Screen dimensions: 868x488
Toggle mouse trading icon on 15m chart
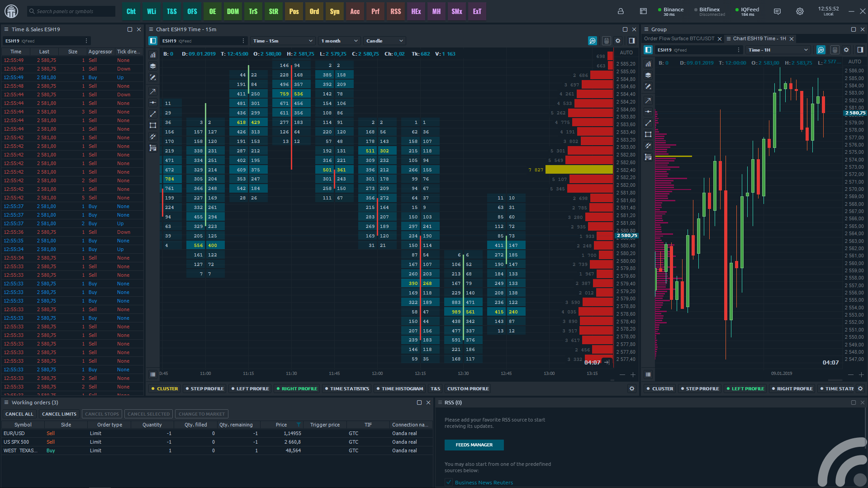click(x=607, y=41)
